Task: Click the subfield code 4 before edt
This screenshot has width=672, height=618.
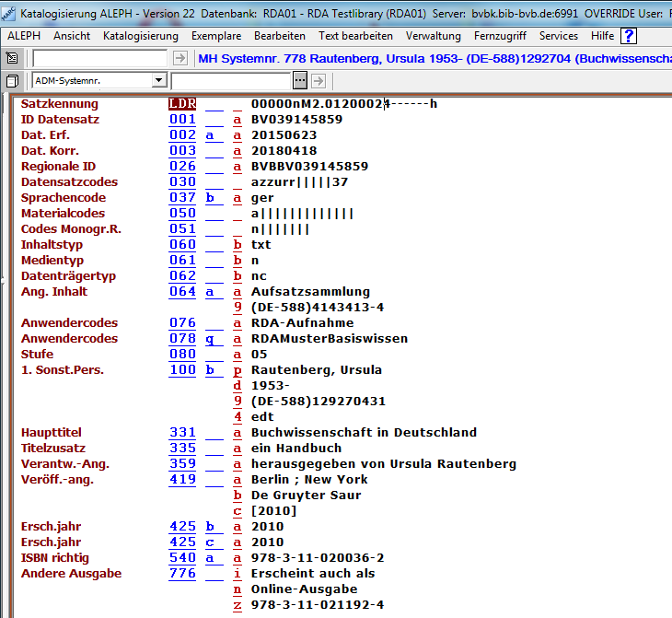Action: 238,417
